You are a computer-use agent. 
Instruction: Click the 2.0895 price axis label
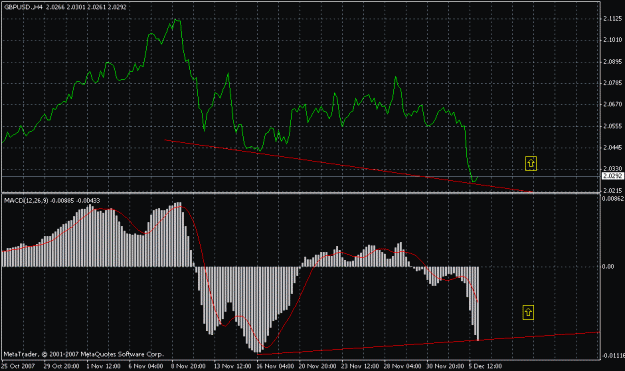[612, 61]
